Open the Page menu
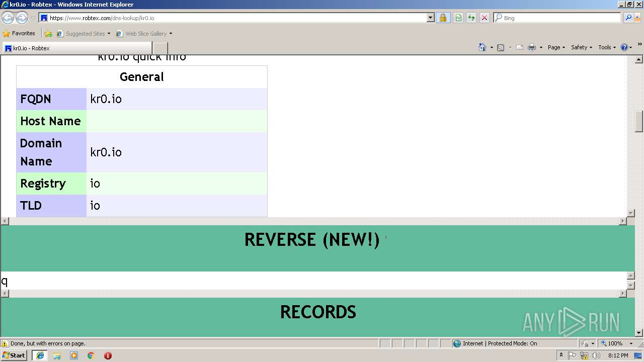 coord(556,47)
